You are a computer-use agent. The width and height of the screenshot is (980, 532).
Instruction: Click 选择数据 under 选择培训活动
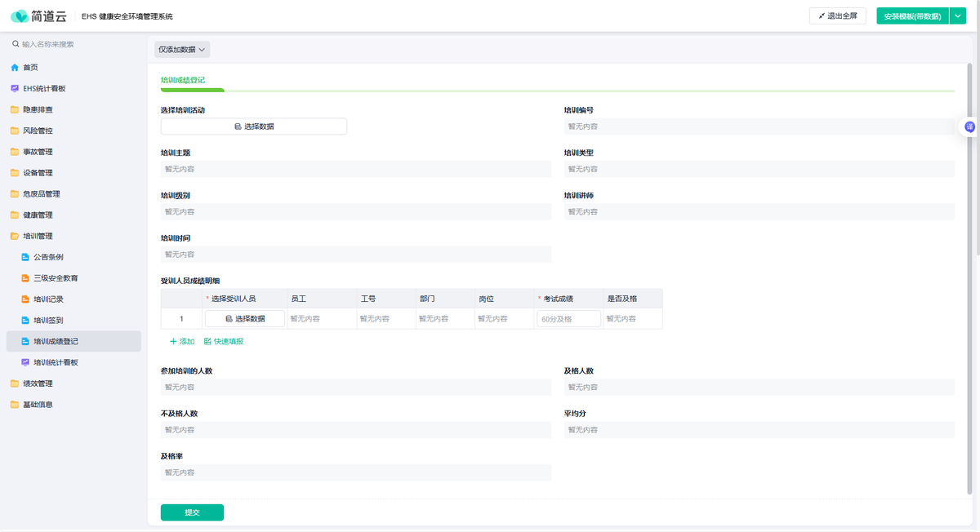254,126
